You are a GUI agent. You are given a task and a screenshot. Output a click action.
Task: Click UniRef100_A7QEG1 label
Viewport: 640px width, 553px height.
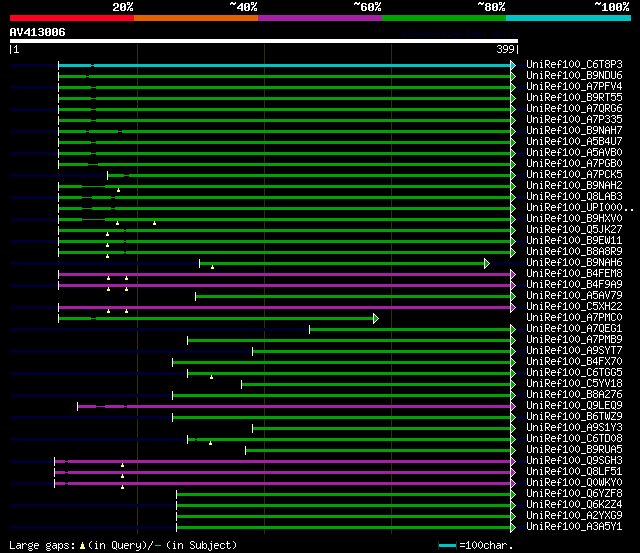[x=574, y=329]
